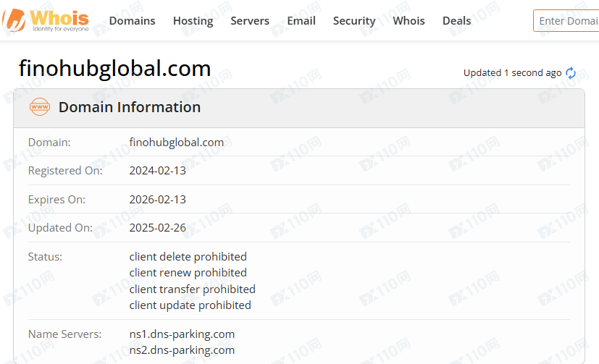Click the ns1.dns-parking.com name server
Viewport: 599px width, 364px height.
[x=182, y=334]
